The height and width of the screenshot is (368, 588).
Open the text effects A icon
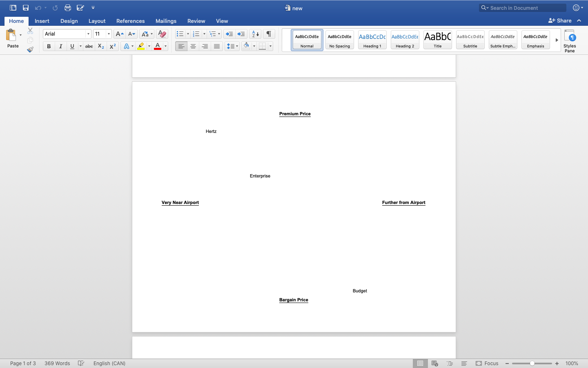tap(127, 46)
